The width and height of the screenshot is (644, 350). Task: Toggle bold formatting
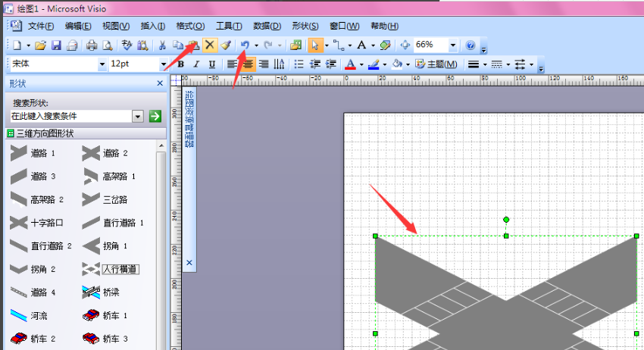181,64
